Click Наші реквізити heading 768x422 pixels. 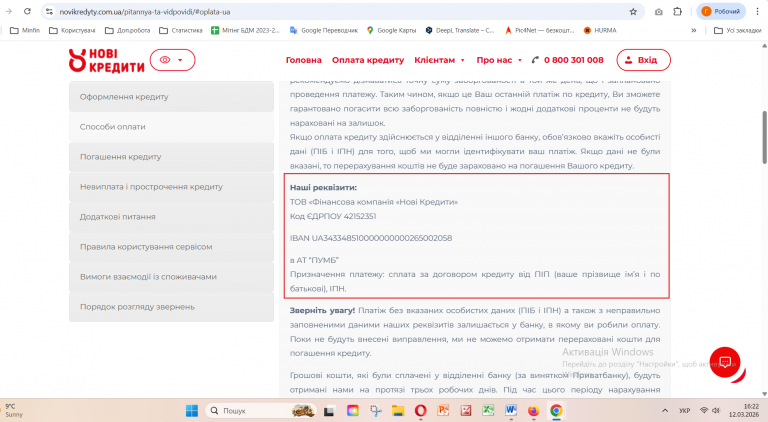coord(323,188)
